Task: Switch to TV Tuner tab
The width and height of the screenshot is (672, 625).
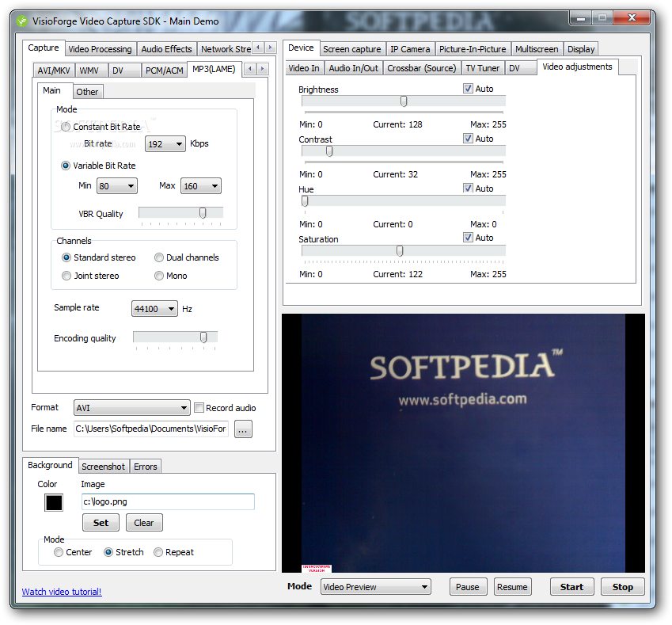Action: (x=483, y=68)
